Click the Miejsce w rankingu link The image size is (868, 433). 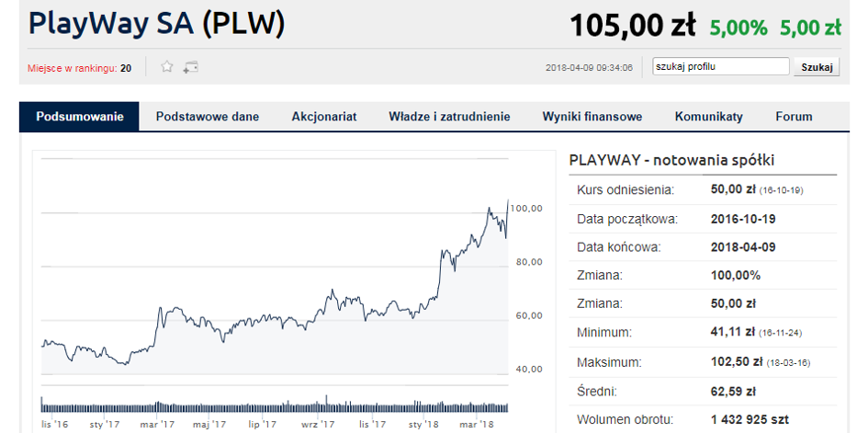pos(73,68)
